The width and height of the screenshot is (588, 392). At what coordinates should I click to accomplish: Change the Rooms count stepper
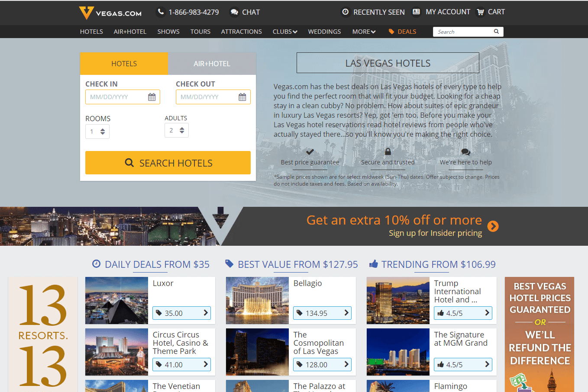(x=97, y=132)
